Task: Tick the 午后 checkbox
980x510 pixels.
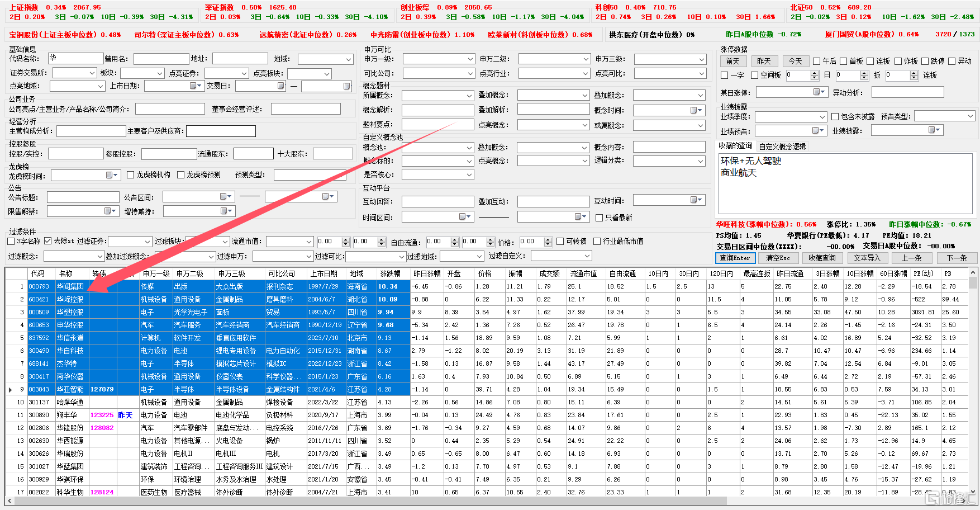Action: tap(817, 62)
